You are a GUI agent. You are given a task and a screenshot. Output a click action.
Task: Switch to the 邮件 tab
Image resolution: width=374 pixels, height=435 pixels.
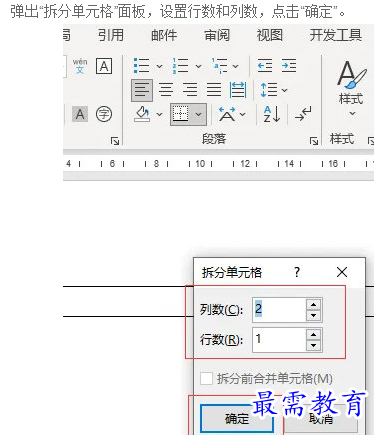164,35
